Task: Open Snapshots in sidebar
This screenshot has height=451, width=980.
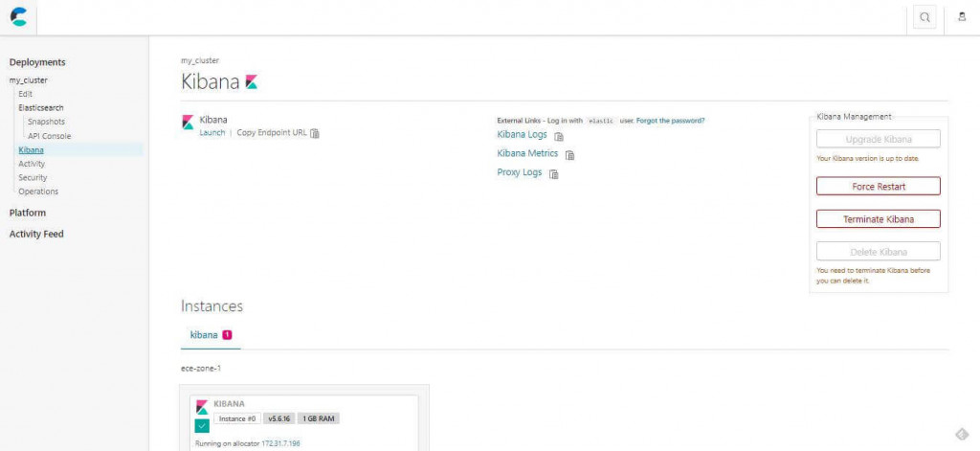Action: 46,122
